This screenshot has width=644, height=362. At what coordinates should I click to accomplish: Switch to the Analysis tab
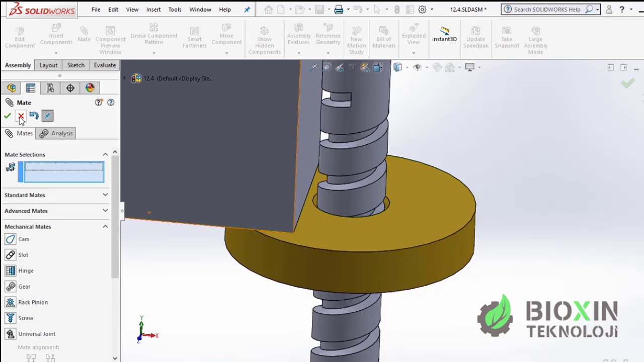[x=56, y=133]
